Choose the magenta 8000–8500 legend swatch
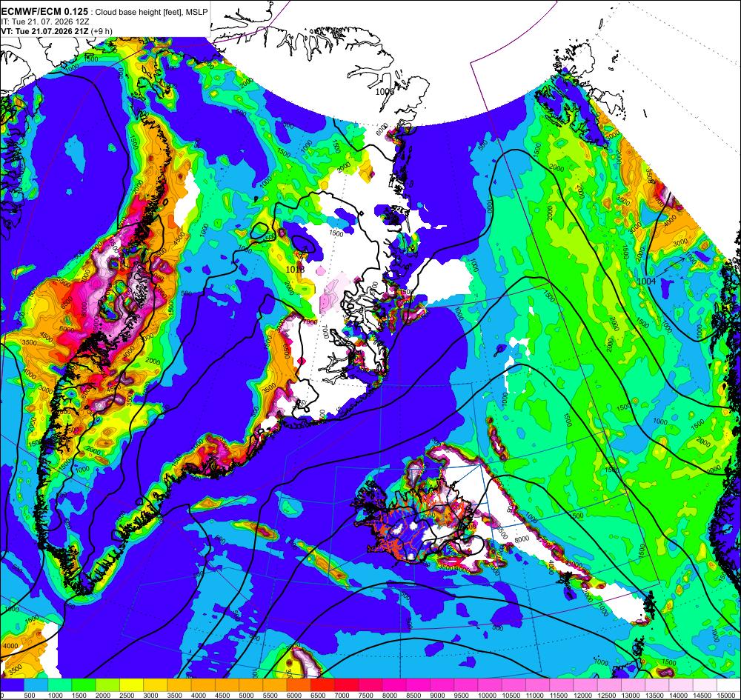741x700 pixels. coord(394,685)
